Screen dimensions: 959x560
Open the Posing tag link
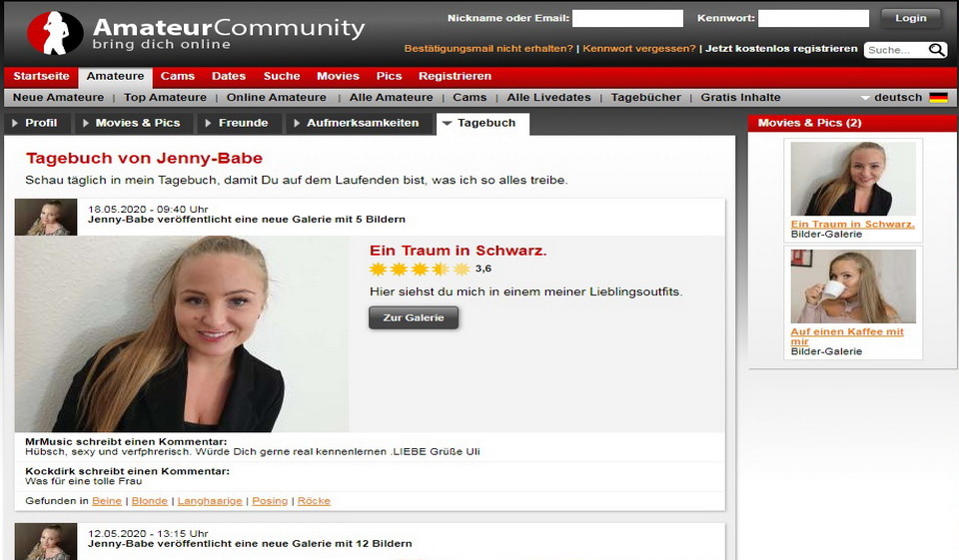[x=270, y=501]
